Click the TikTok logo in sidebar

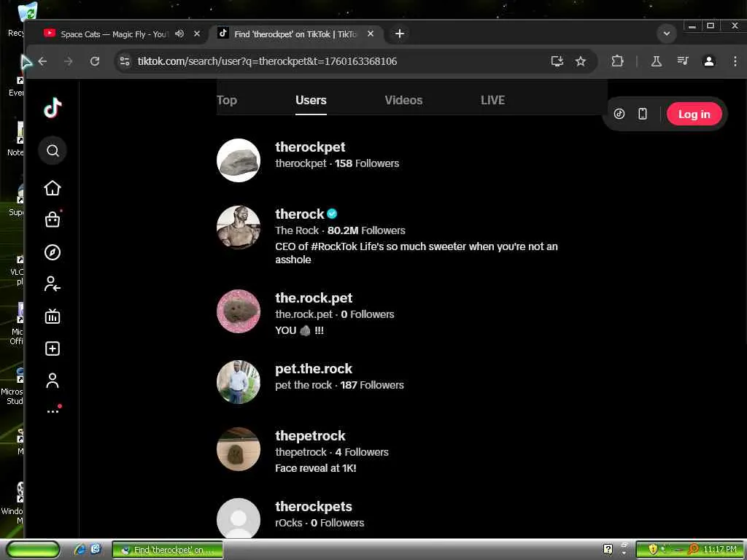pos(53,108)
